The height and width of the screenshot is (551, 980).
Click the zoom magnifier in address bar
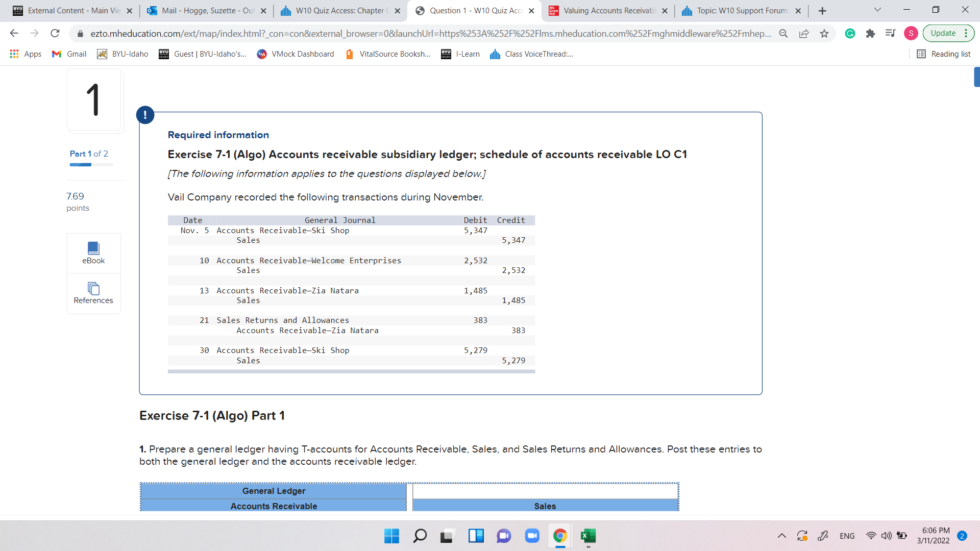click(x=783, y=34)
